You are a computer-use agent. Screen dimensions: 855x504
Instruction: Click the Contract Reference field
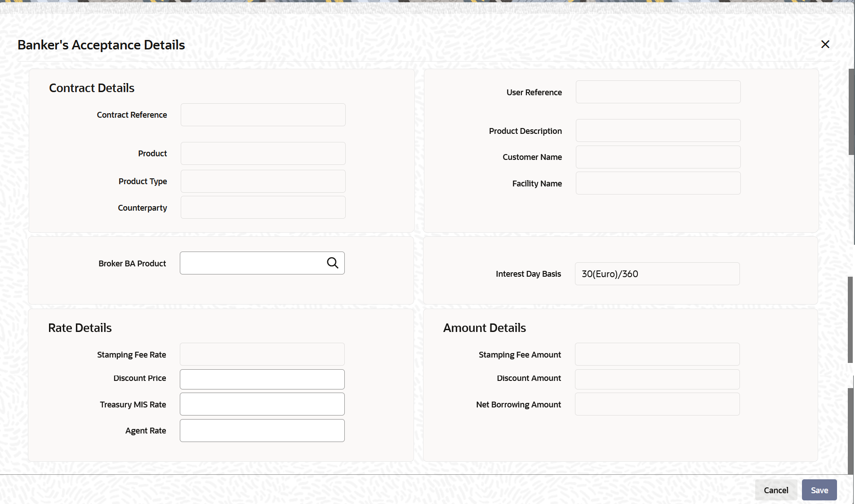click(x=263, y=115)
